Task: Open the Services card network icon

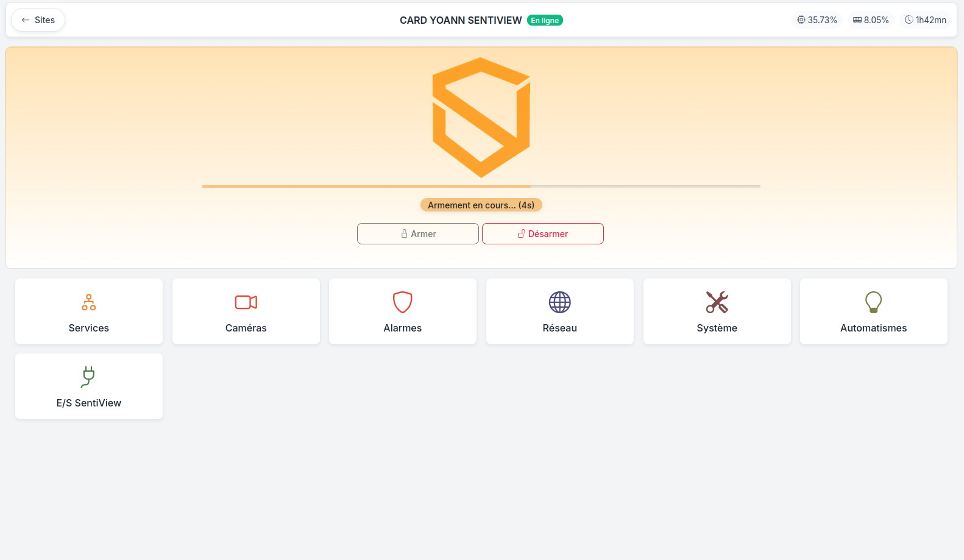Action: 89,302
